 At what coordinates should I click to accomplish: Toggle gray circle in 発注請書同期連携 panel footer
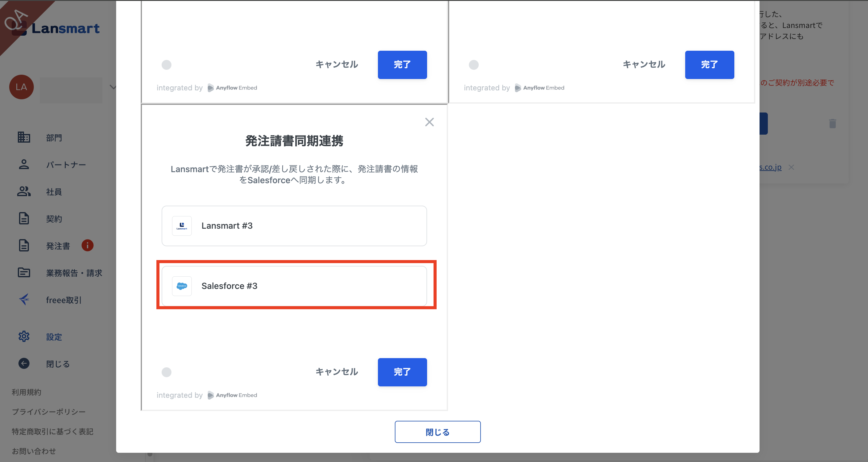(x=167, y=372)
